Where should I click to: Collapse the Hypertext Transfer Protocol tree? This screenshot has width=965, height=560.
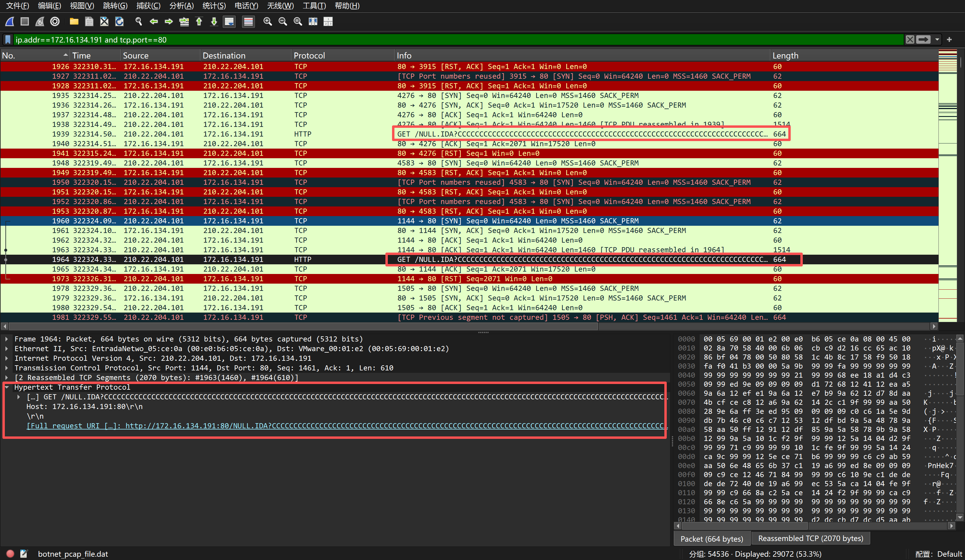[x=7, y=387]
